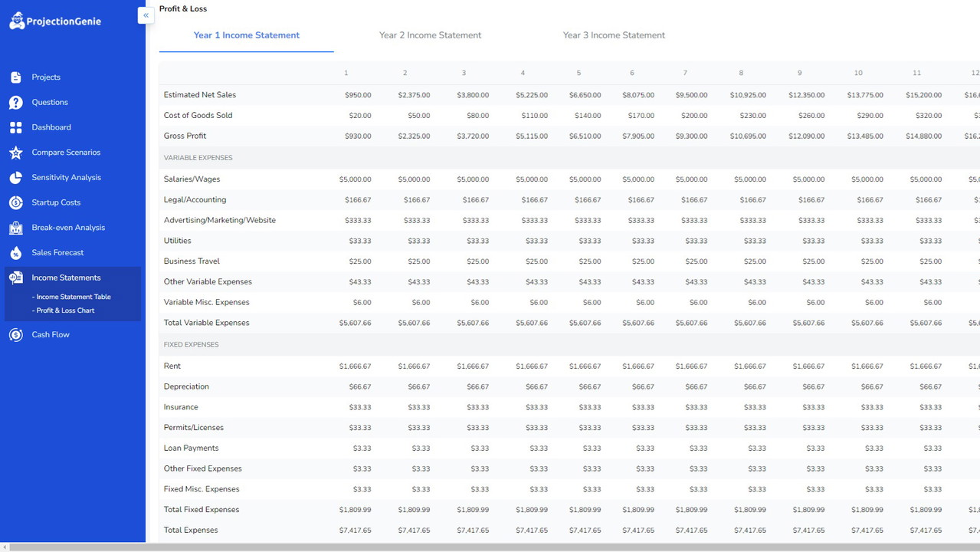Click month 9 cost of goods $260.00

[x=811, y=116]
